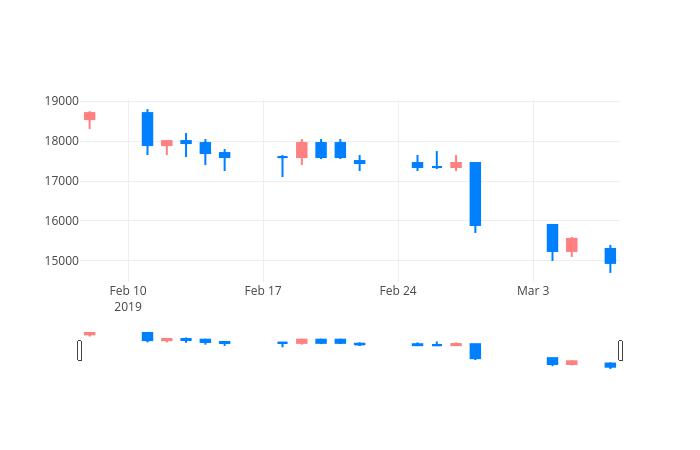
Task: Click the right range slider handle
Action: [x=621, y=350]
